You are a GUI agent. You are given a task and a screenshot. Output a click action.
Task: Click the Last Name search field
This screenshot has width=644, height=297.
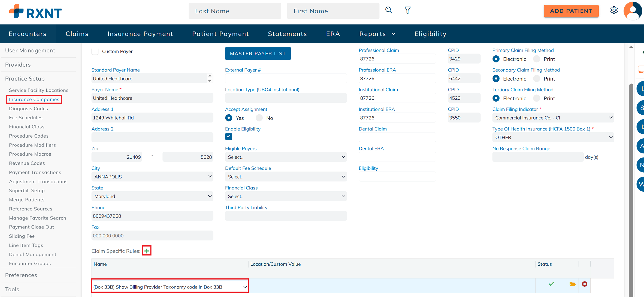tap(235, 11)
